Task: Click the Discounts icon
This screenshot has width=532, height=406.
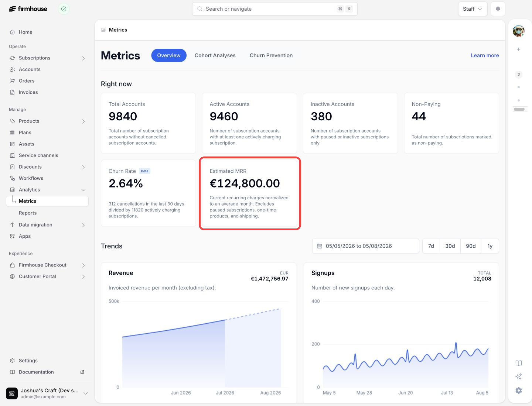Action: coord(13,167)
